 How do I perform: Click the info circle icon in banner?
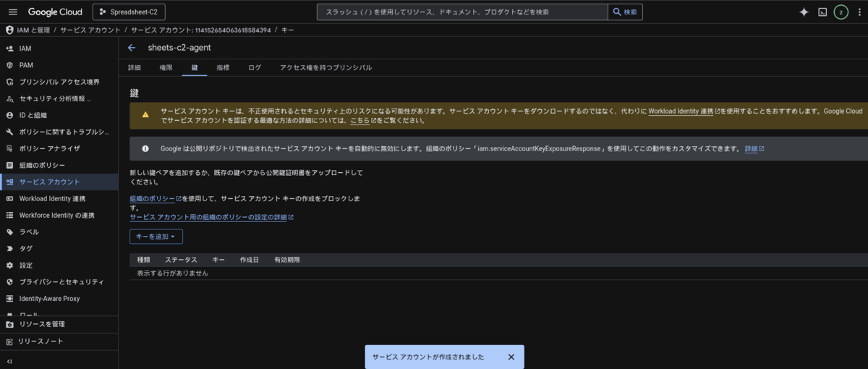pyautogui.click(x=145, y=148)
